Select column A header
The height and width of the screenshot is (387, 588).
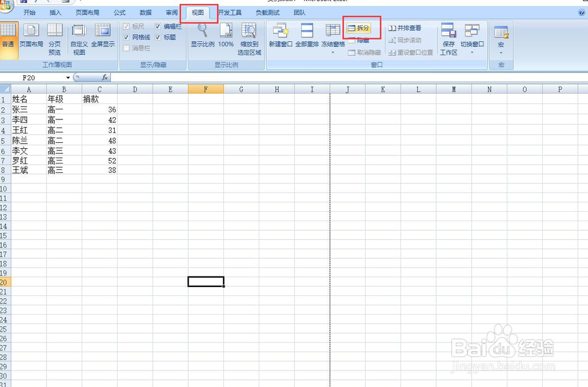[x=29, y=89]
